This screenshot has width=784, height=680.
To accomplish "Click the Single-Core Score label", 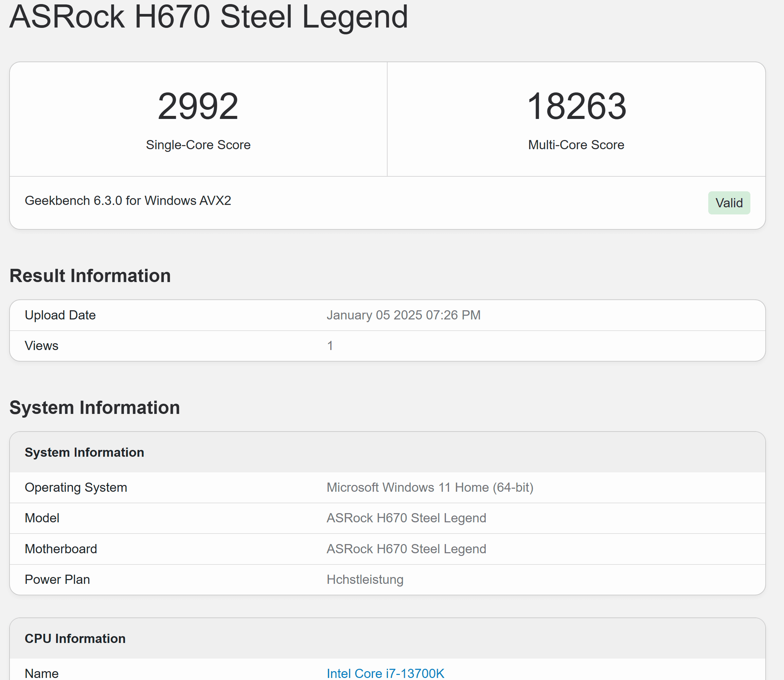I will tap(198, 144).
